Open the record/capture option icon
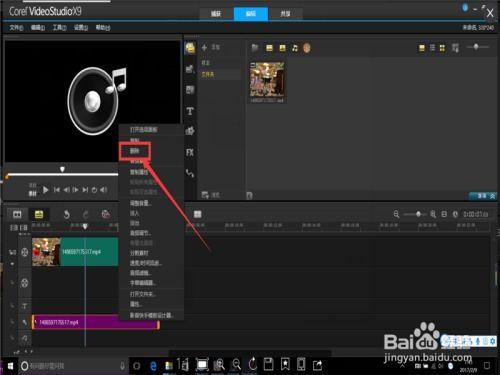This screenshot has height=375, width=500. pos(106,214)
